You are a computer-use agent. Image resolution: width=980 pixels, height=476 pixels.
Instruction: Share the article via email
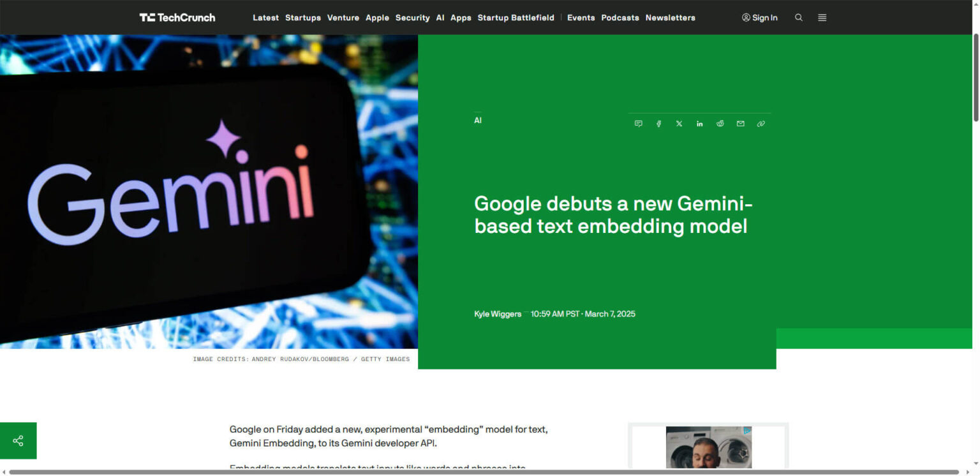(740, 123)
